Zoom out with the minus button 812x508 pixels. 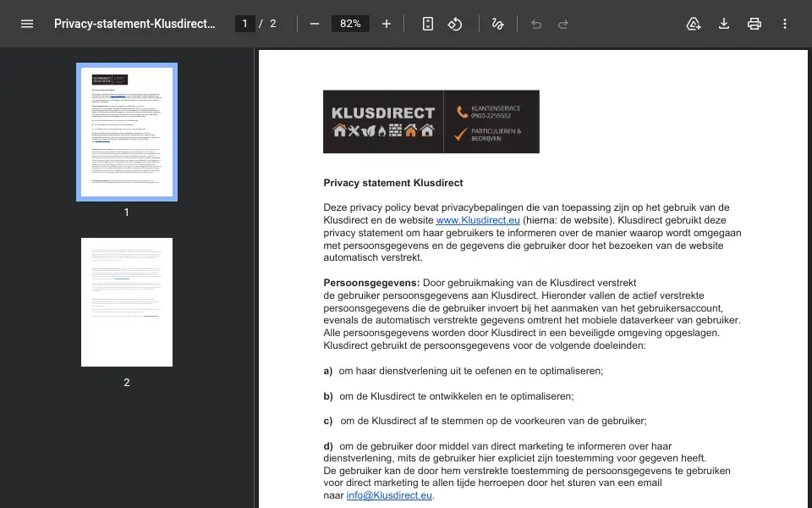315,24
